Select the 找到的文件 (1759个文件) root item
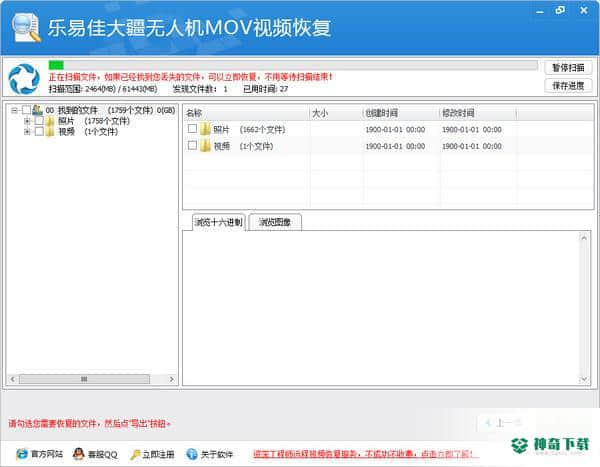Image resolution: width=600 pixels, height=467 pixels. click(x=110, y=110)
